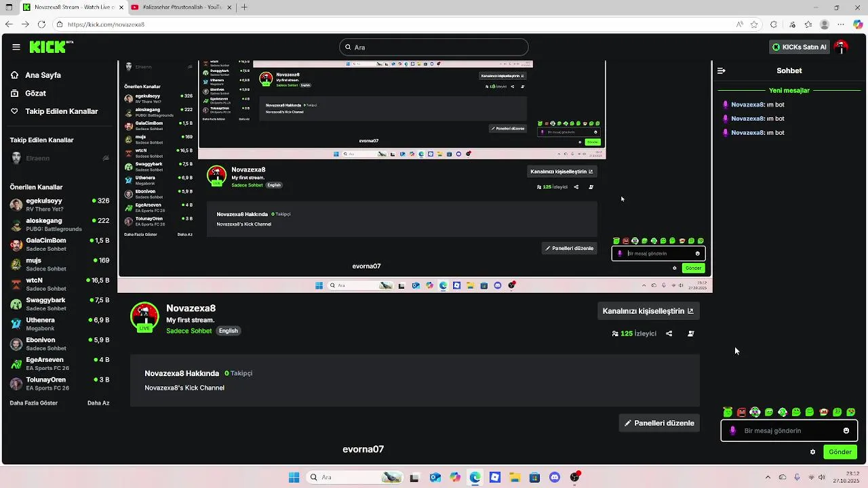Open the Swaggybark recommended channel
Screen dimensions: 868x488
[60, 304]
